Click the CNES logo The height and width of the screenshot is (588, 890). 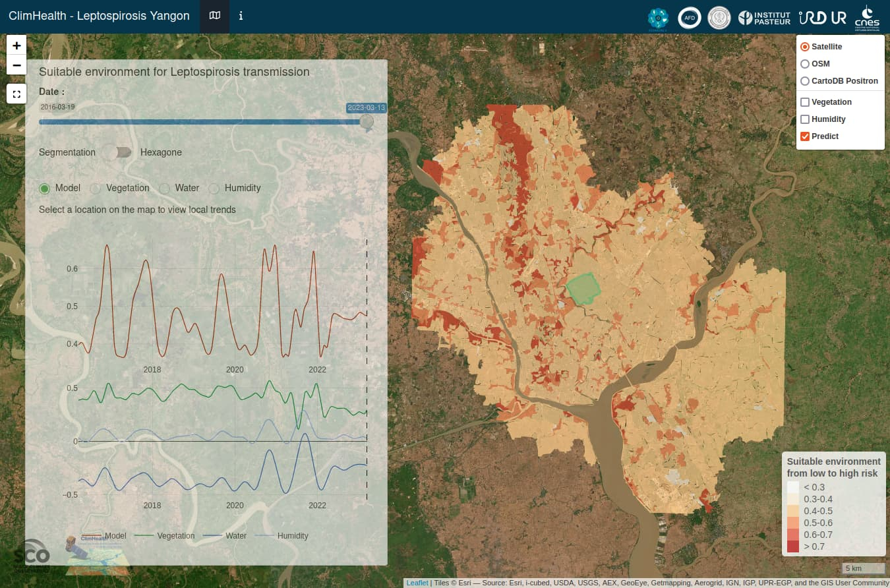click(866, 18)
